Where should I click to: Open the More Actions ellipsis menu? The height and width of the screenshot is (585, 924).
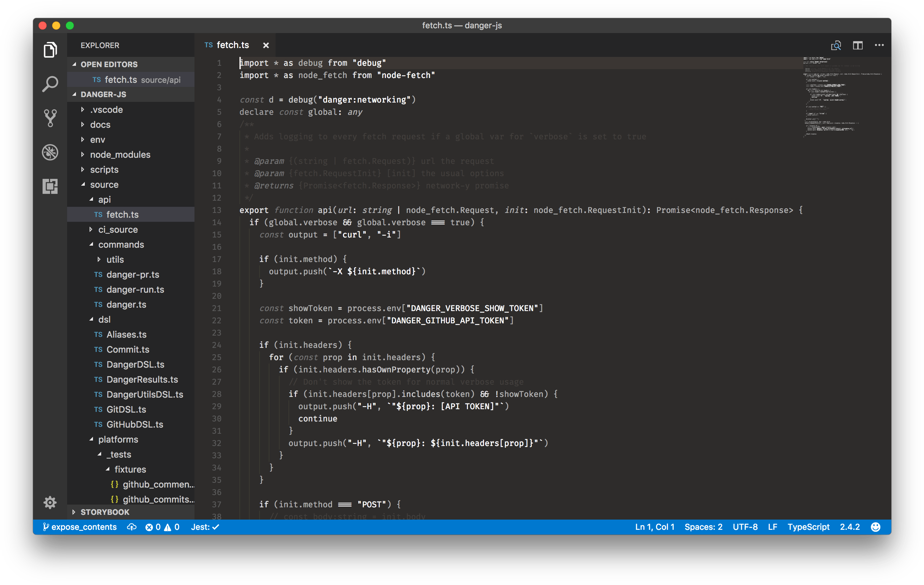pos(879,45)
